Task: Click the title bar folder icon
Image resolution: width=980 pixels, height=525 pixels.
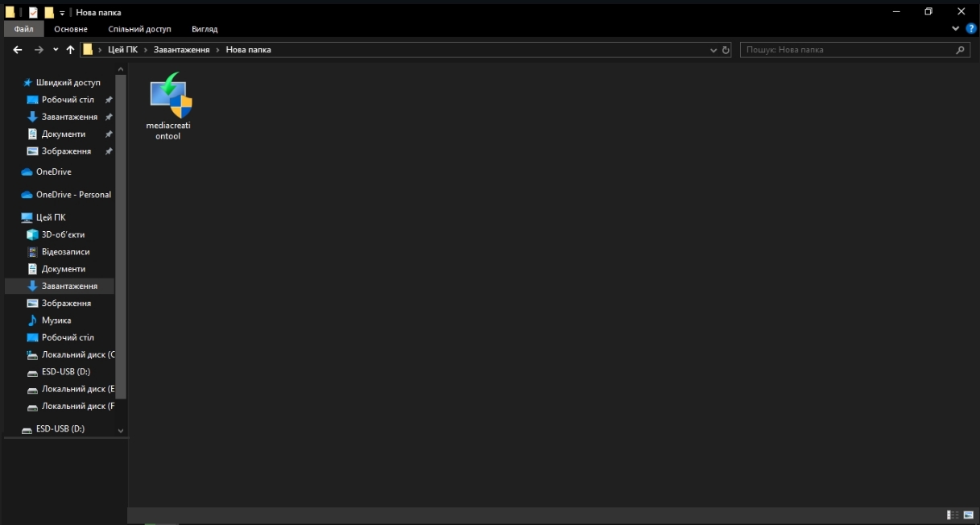Action: click(10, 12)
